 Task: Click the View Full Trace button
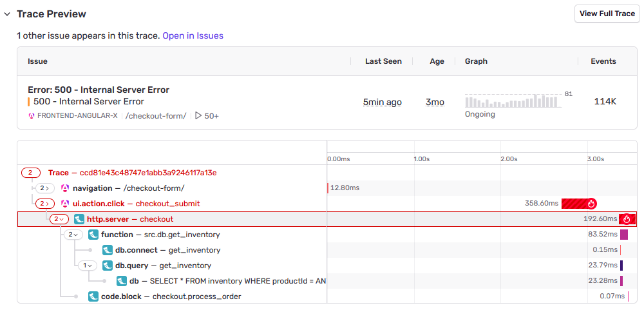point(607,14)
